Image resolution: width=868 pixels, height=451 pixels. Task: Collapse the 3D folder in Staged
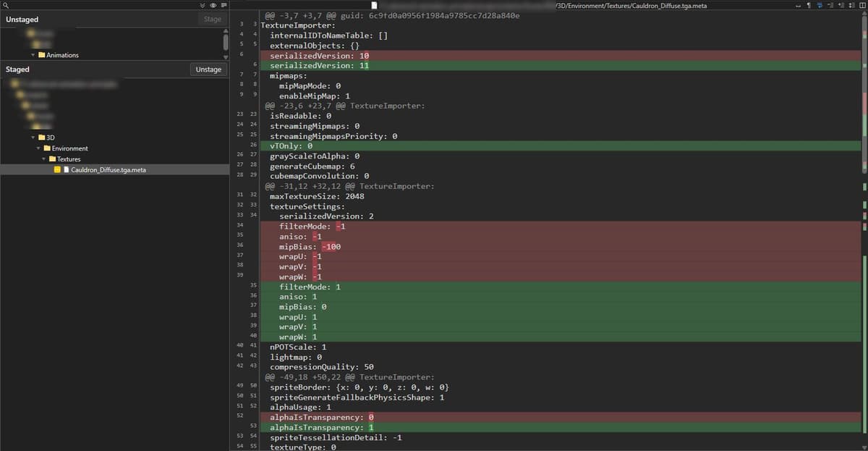pos(33,137)
